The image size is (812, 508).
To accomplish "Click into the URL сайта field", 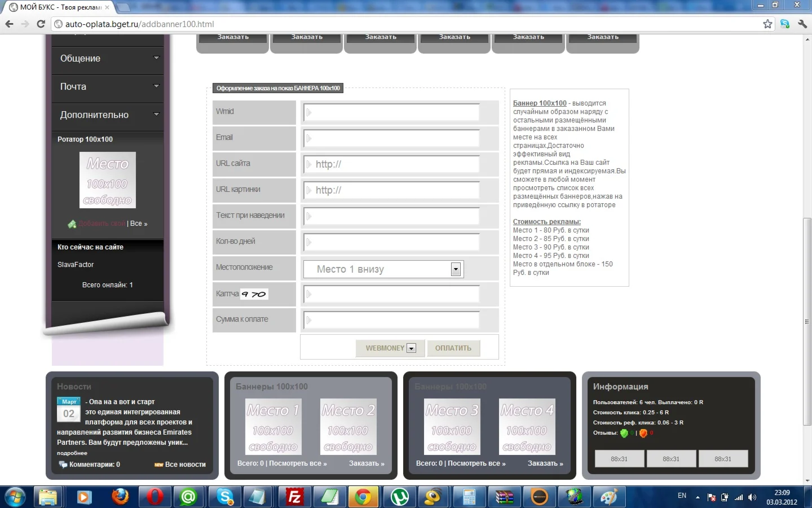I will [x=391, y=164].
